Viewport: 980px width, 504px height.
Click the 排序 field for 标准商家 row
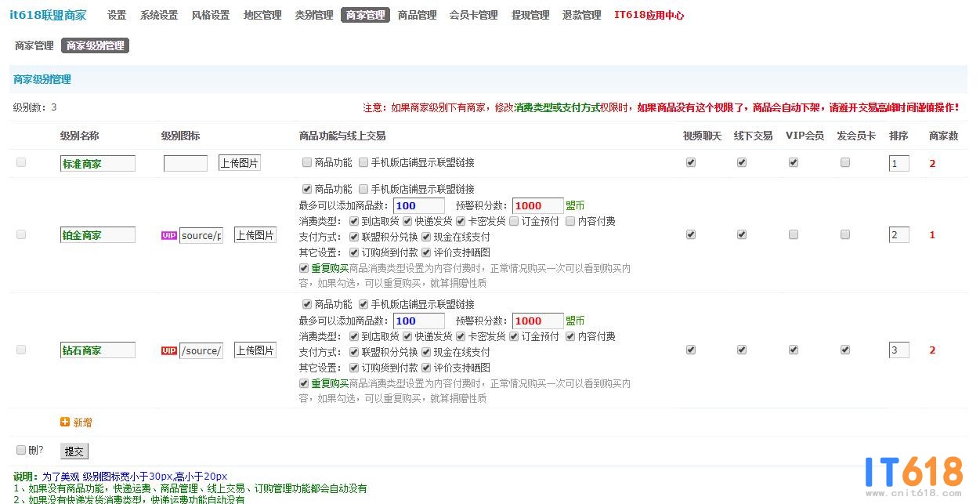pos(899,164)
